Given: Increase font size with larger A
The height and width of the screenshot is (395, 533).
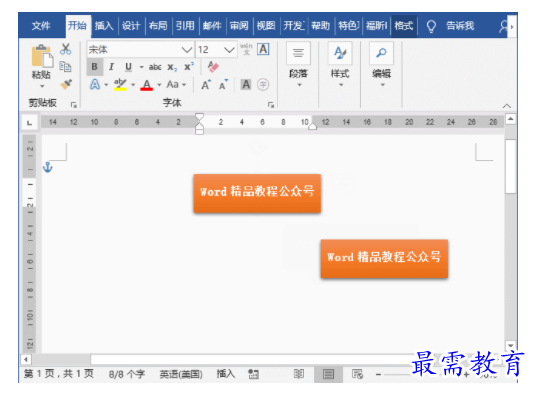Looking at the screenshot, I should pos(206,85).
